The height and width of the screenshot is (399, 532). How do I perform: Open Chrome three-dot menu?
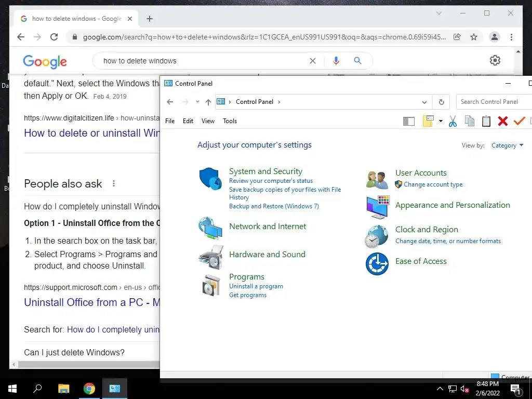[x=511, y=37]
